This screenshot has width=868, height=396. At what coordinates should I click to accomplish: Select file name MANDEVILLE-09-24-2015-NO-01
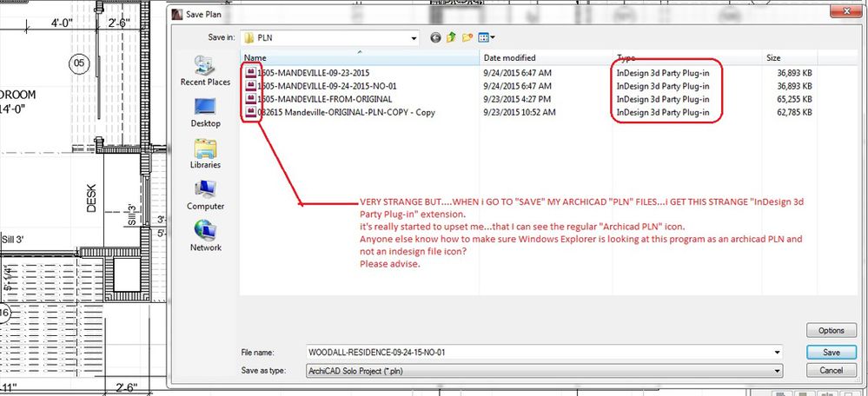tap(328, 86)
